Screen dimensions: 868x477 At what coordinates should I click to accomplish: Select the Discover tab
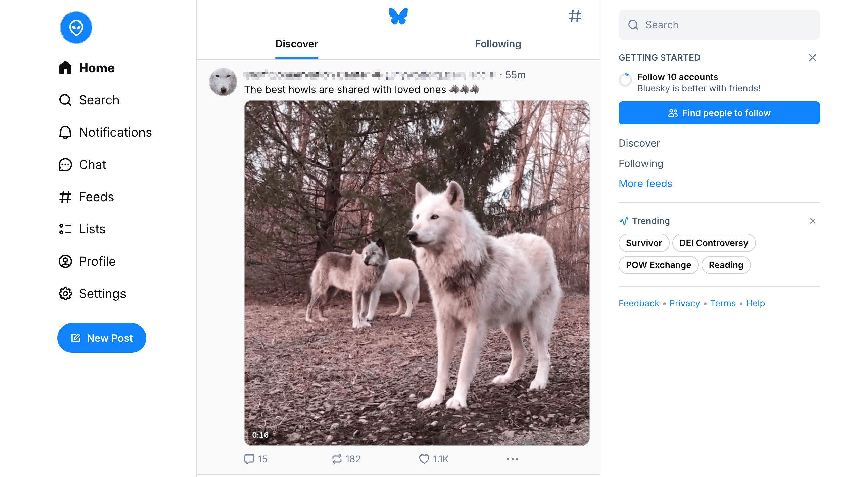click(296, 44)
